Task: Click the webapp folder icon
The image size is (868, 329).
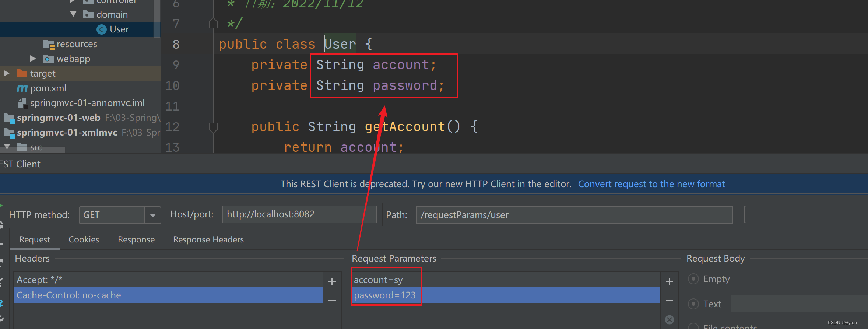Action: pos(48,59)
